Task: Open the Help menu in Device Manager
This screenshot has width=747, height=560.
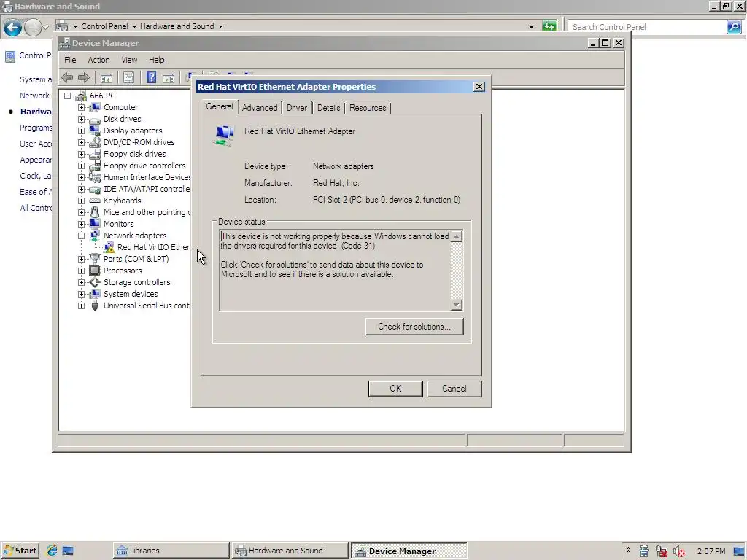Action: click(x=156, y=60)
